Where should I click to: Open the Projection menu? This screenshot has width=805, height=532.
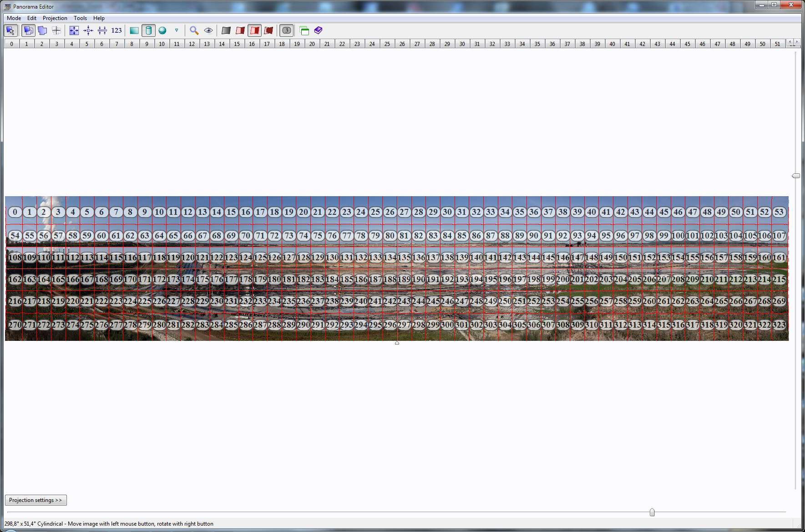pyautogui.click(x=55, y=18)
